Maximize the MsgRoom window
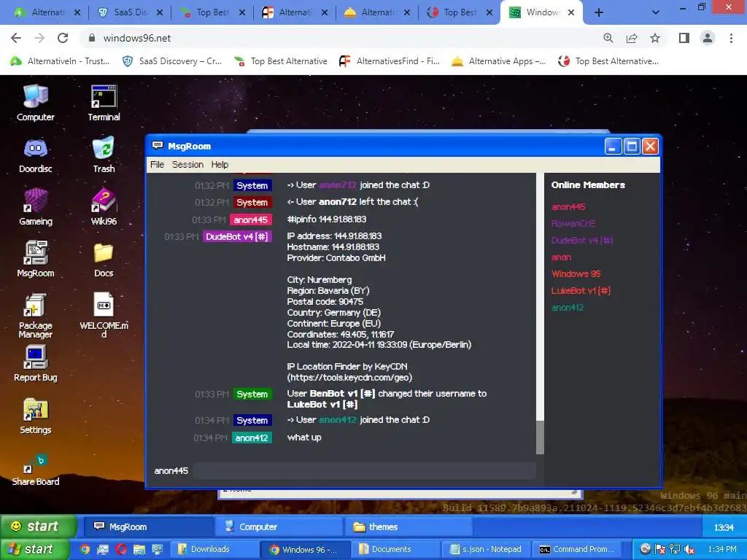Image resolution: width=747 pixels, height=560 pixels. 632,146
